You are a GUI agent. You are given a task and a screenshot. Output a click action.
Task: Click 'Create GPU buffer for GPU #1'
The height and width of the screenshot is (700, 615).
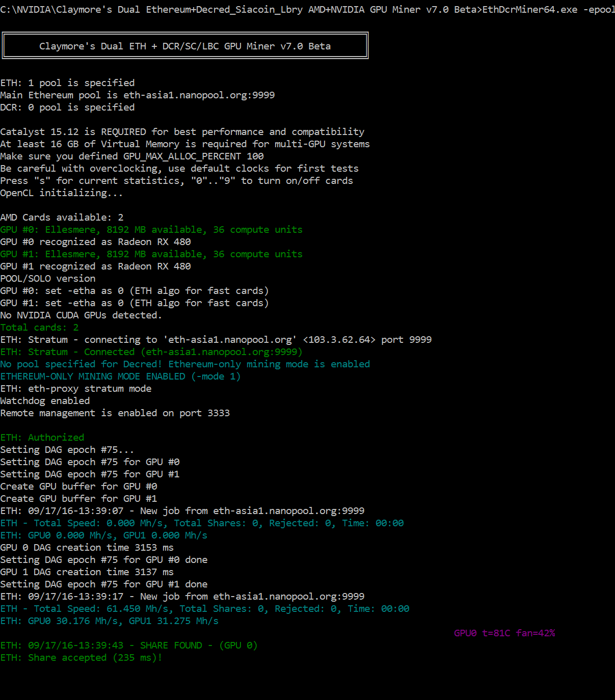[78, 499]
